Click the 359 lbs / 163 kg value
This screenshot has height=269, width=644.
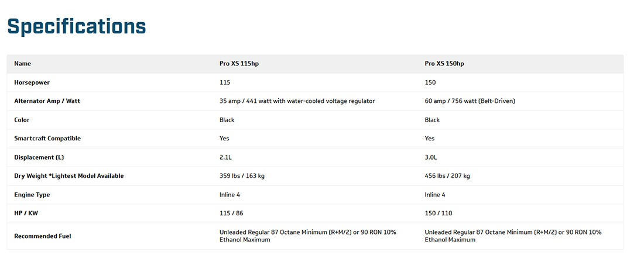245,176
